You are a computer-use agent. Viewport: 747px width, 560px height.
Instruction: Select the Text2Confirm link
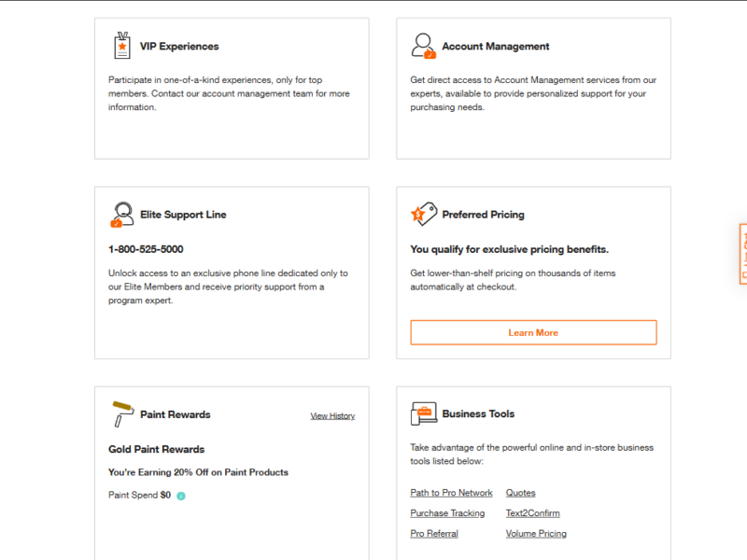coord(532,513)
